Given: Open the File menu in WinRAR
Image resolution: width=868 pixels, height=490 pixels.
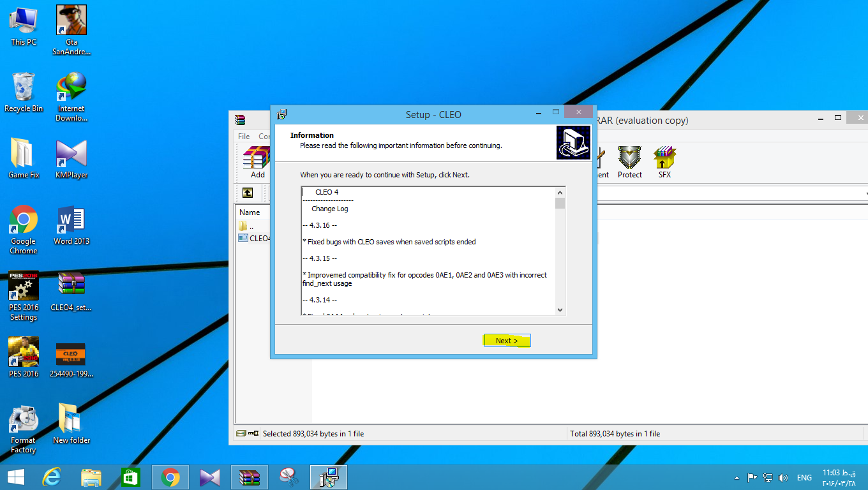Looking at the screenshot, I should click(x=244, y=137).
